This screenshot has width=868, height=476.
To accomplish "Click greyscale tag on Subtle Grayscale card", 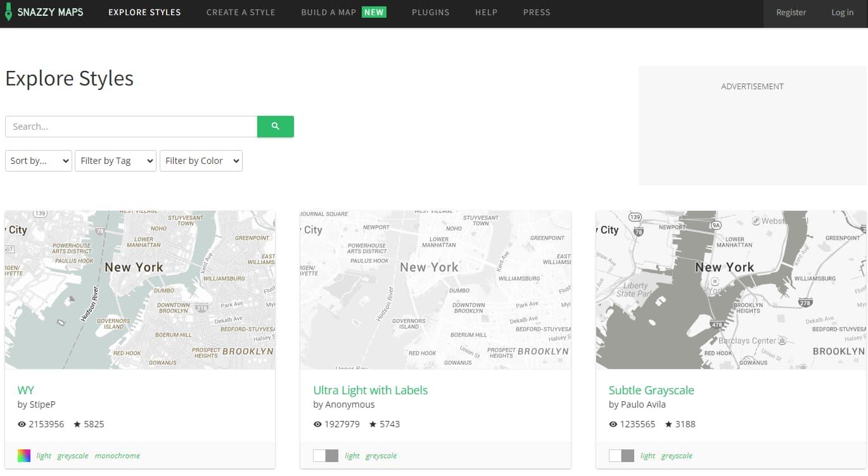I will coord(677,456).
